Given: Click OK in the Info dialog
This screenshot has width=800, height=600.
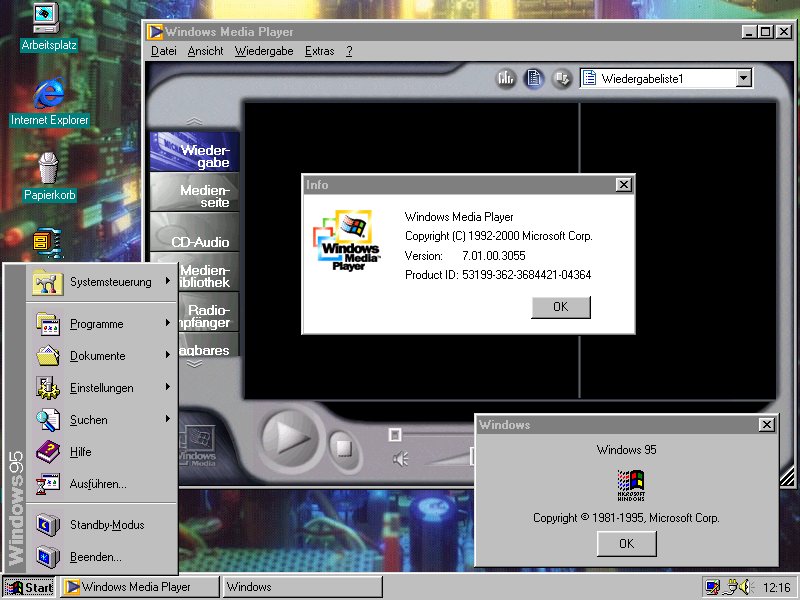Looking at the screenshot, I should (560, 307).
